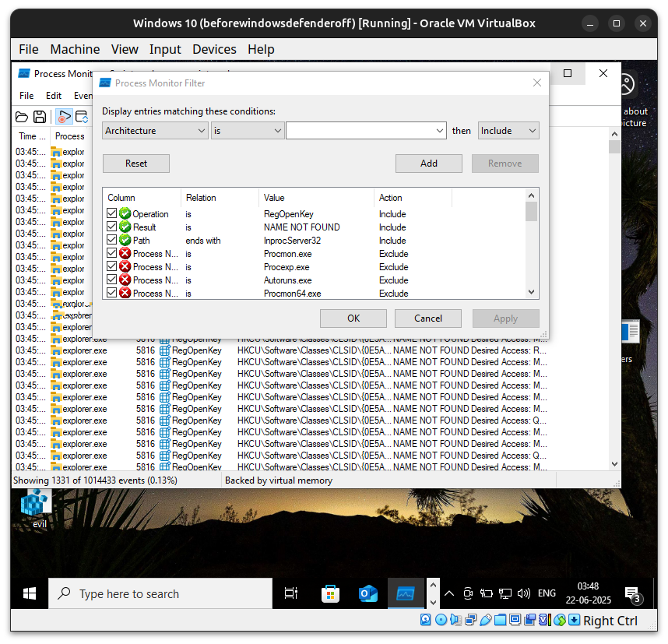
Task: Click the Reset button
Action: (x=136, y=164)
